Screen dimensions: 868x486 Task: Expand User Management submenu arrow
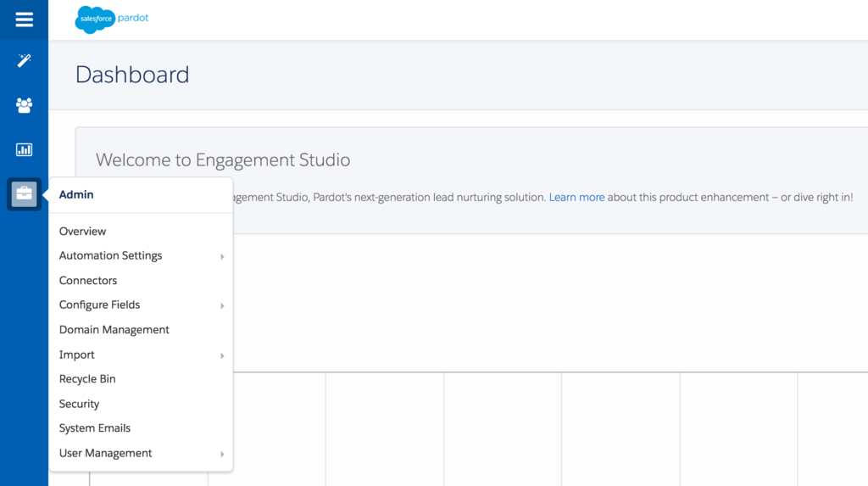click(x=222, y=455)
